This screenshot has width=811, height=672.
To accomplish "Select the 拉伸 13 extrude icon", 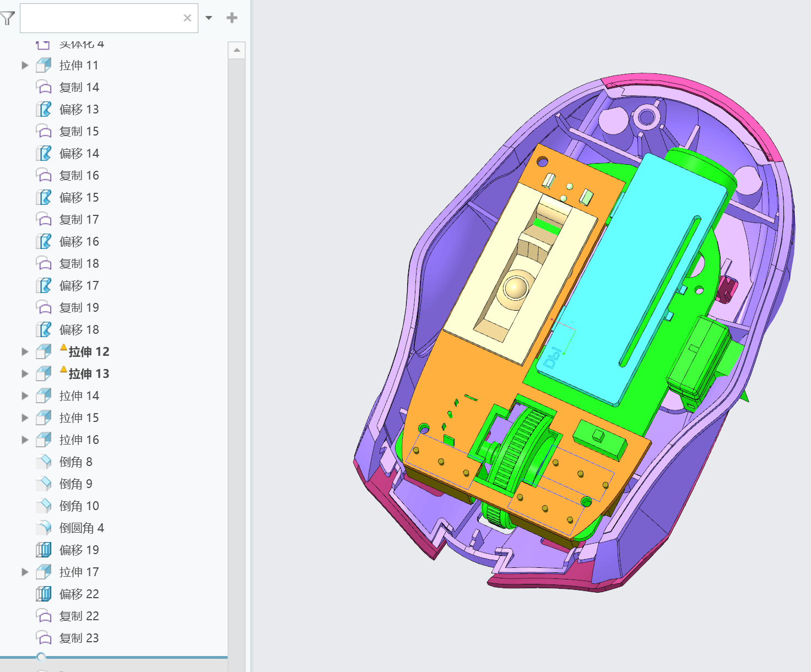I will click(44, 373).
